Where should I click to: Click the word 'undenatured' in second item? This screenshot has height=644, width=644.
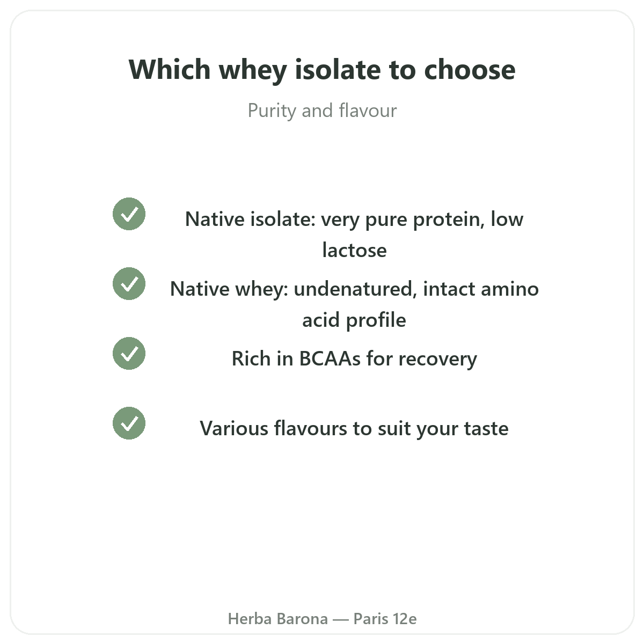point(356,289)
